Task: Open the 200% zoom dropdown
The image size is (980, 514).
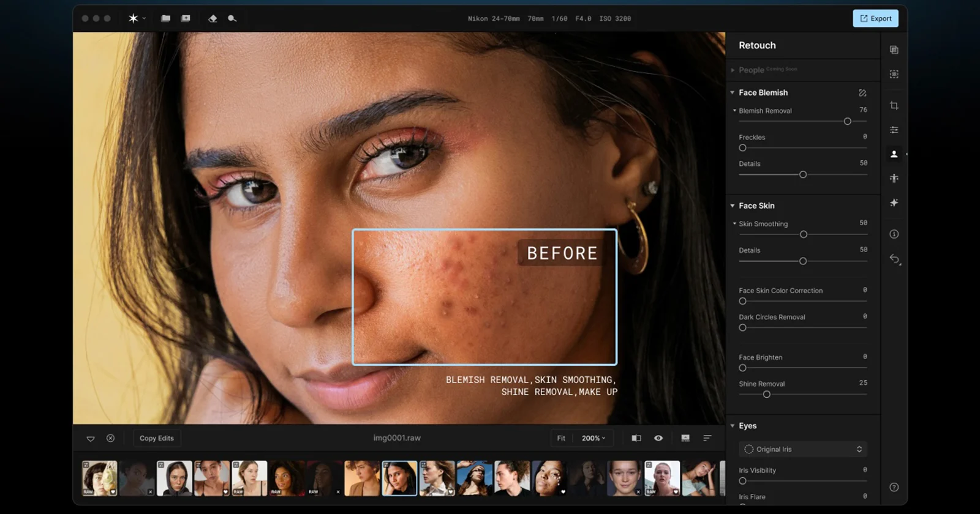Action: coord(594,438)
